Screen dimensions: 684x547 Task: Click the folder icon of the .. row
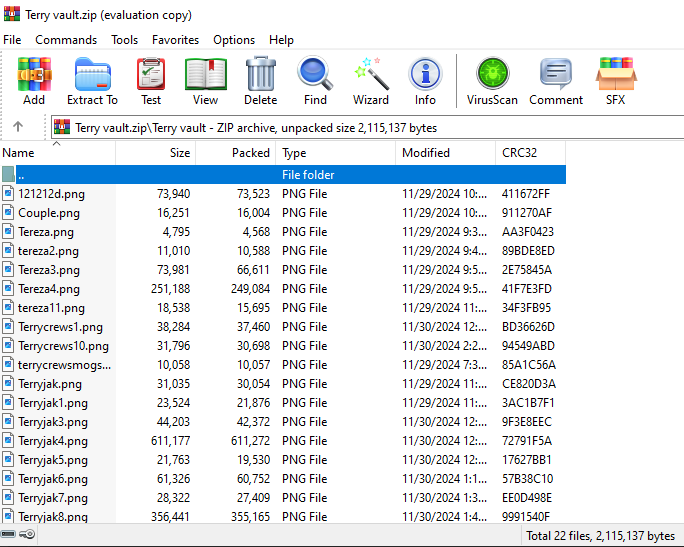[x=8, y=174]
